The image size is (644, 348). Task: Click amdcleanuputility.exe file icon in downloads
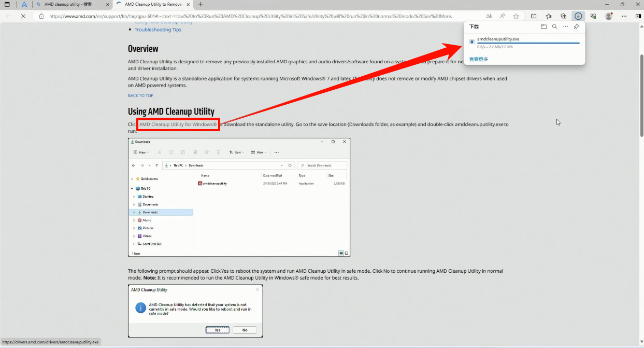[x=471, y=42]
